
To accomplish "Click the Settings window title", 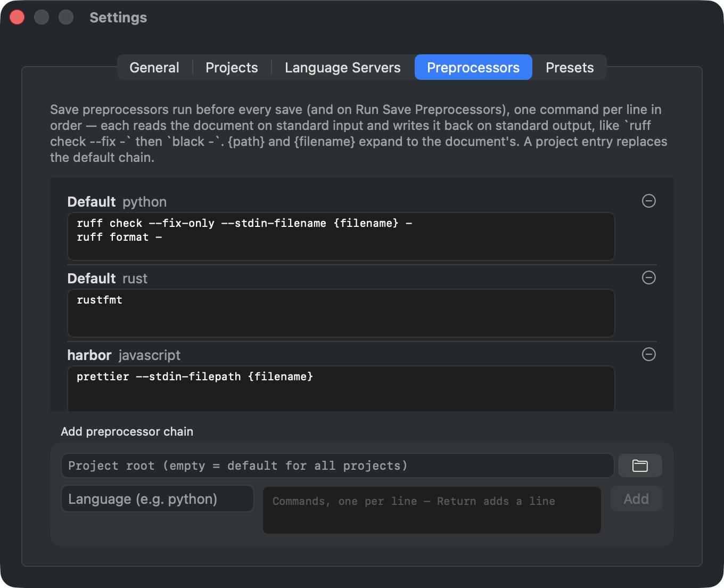I will 118,18.
